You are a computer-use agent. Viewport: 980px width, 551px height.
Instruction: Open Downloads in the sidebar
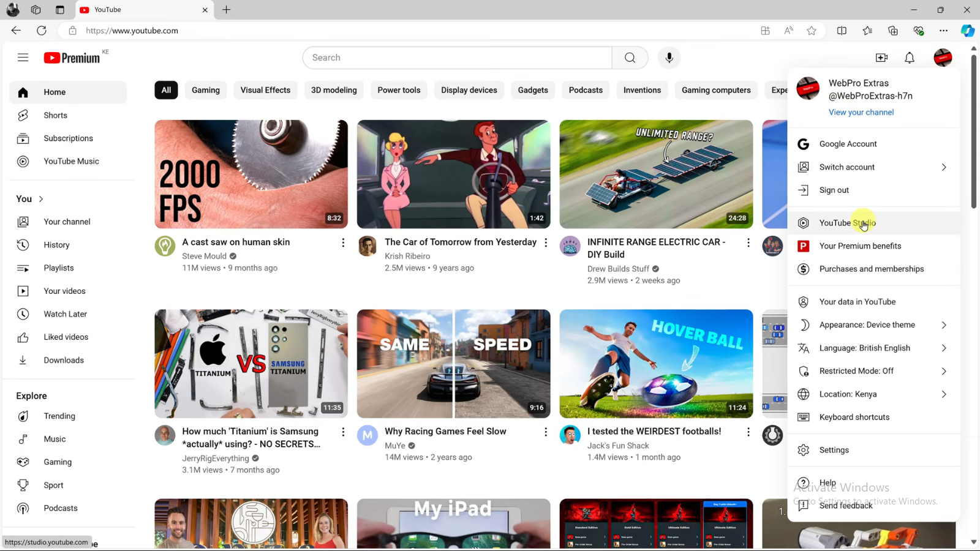click(68, 361)
